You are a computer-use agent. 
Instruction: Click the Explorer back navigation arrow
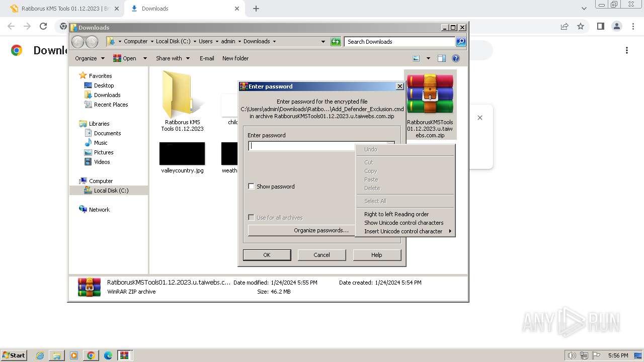tap(77, 42)
